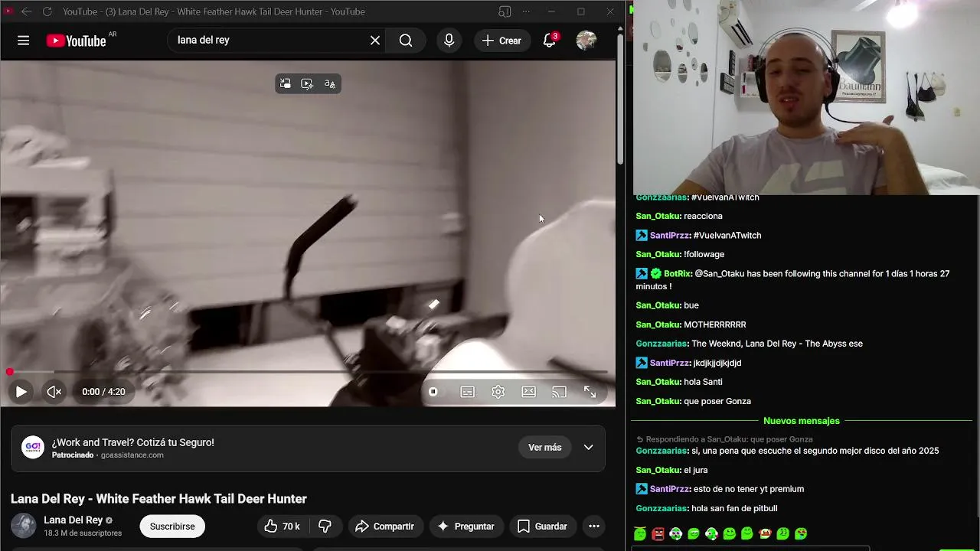980x551 pixels.
Task: Click Gonzzaarias on the 'hola san fan de pitbull' message
Action: click(x=661, y=508)
